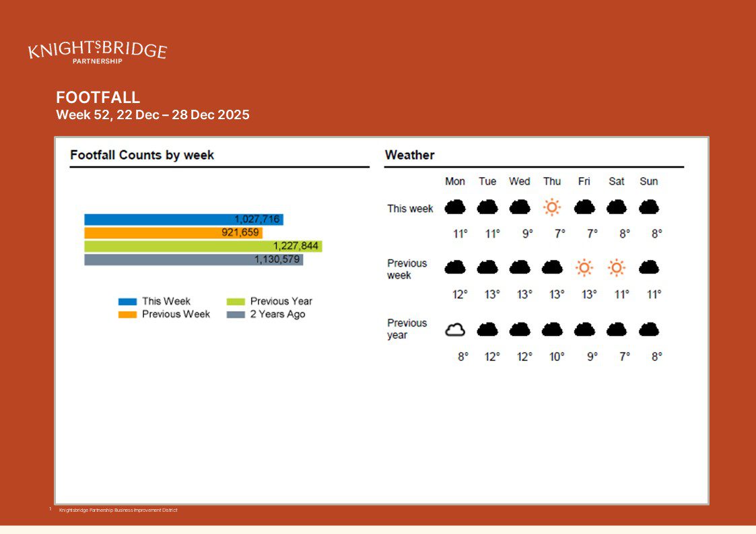
Task: Select the green Previous Year legend swatch
Action: tap(236, 302)
